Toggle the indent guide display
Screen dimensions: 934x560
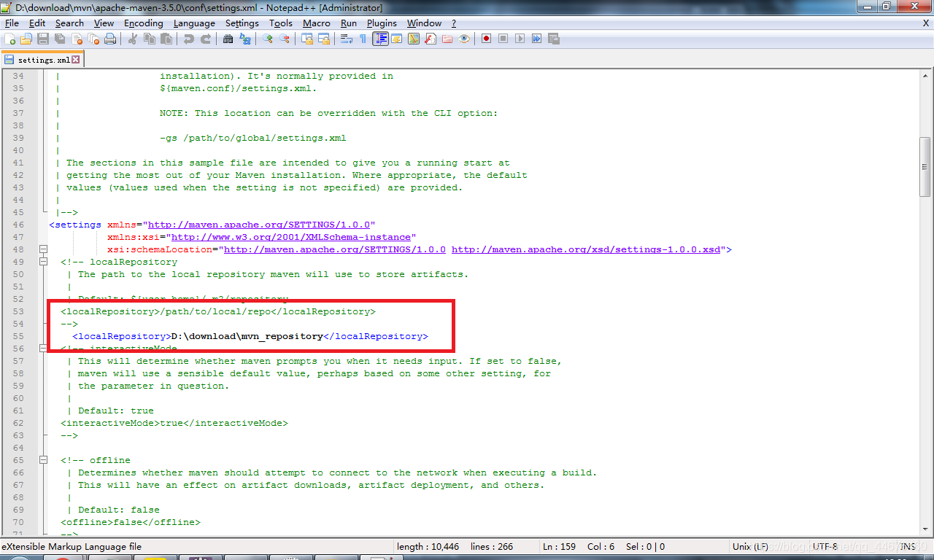click(x=381, y=39)
